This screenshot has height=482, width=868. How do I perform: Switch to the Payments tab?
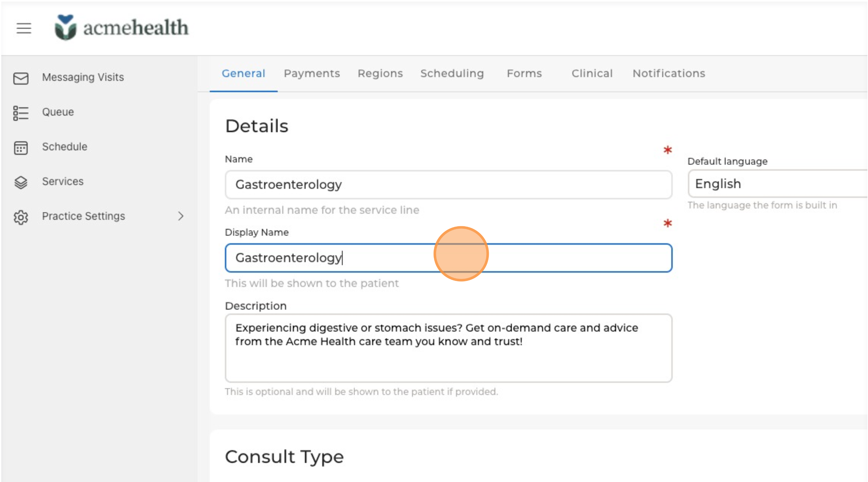[x=312, y=73]
